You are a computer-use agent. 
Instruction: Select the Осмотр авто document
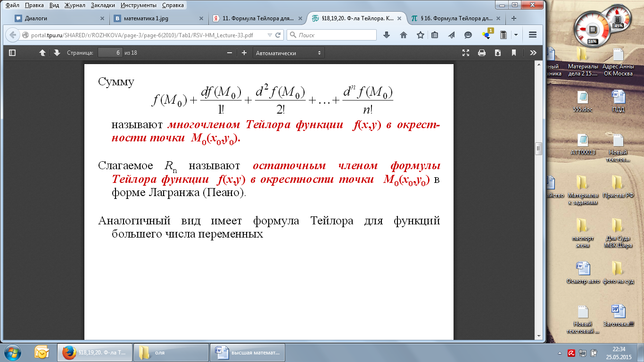tap(583, 272)
